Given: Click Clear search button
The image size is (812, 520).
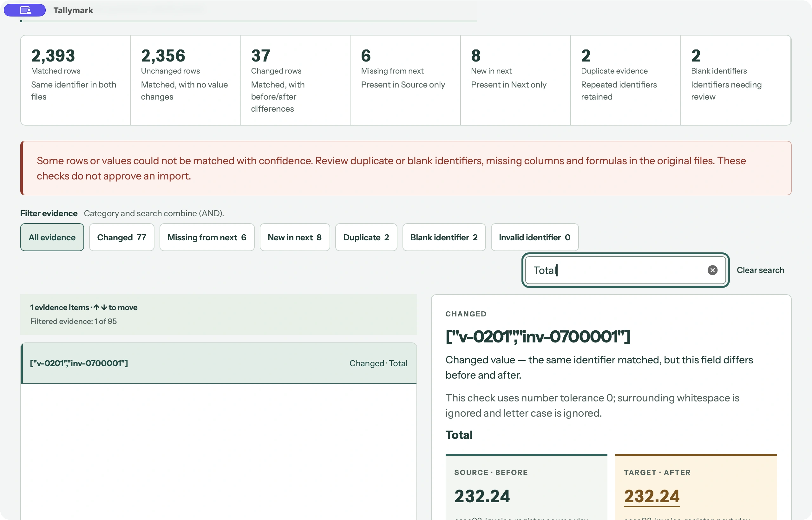Looking at the screenshot, I should tap(760, 270).
